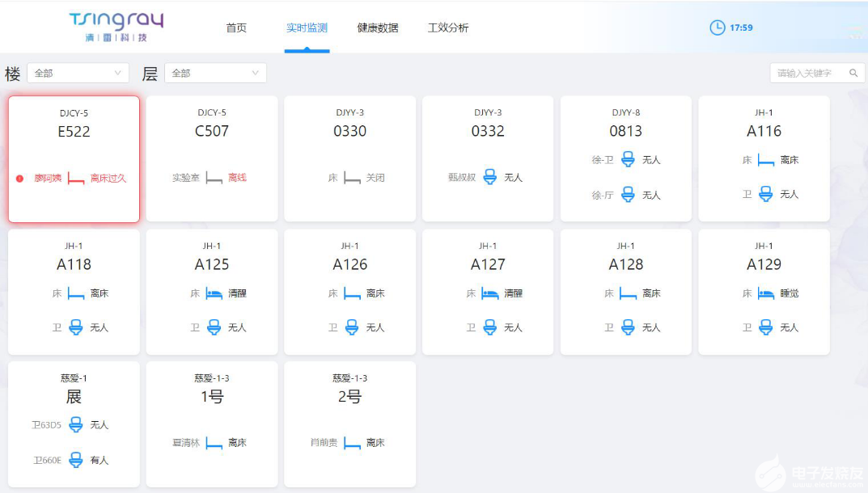This screenshot has width=868, height=493.
Task: Click the 肖前贵 bed icon in 2号 card
Action: [352, 443]
